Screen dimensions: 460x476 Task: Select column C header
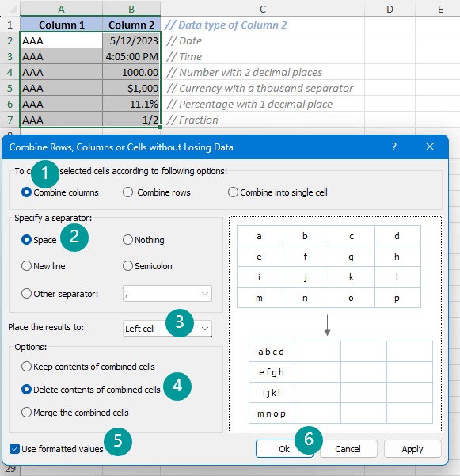click(263, 9)
